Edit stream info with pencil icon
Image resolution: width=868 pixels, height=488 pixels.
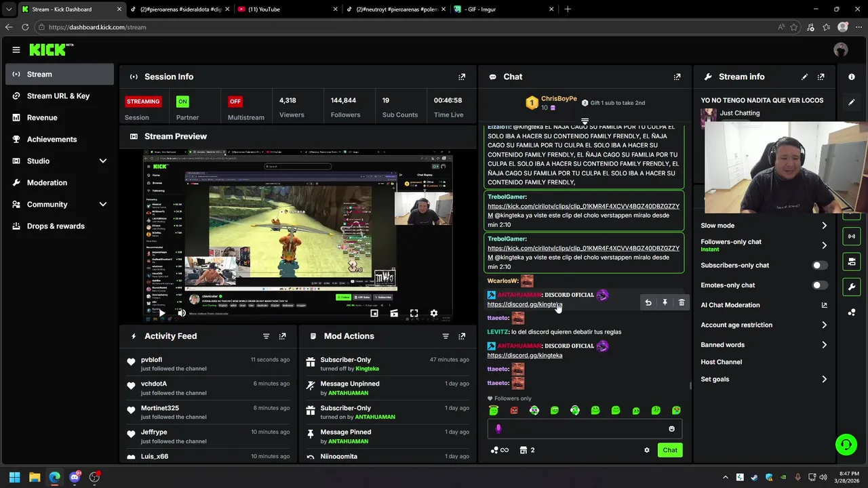coord(804,77)
